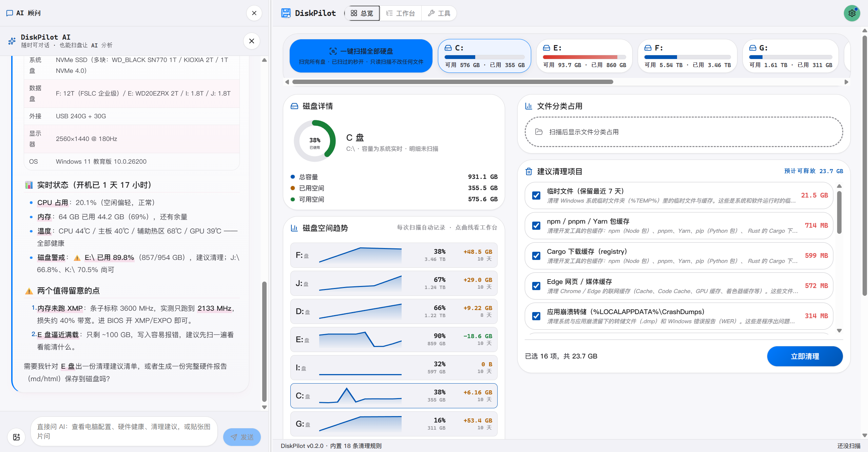
Task: Toggle the npm / pnpm / Yarn 包缓存 checkbox
Action: tap(536, 226)
